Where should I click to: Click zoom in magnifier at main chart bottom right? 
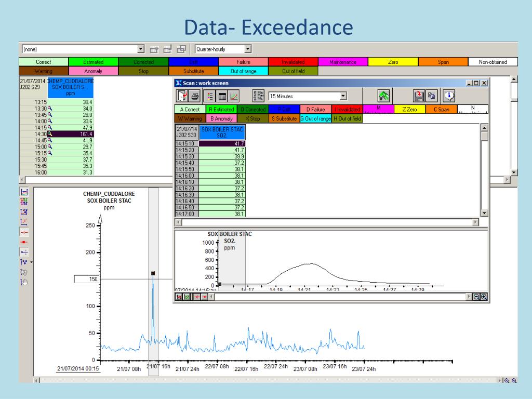click(x=514, y=380)
